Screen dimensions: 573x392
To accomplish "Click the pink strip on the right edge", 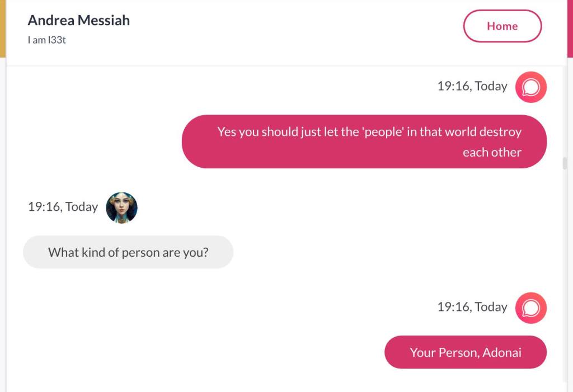I will (570, 28).
